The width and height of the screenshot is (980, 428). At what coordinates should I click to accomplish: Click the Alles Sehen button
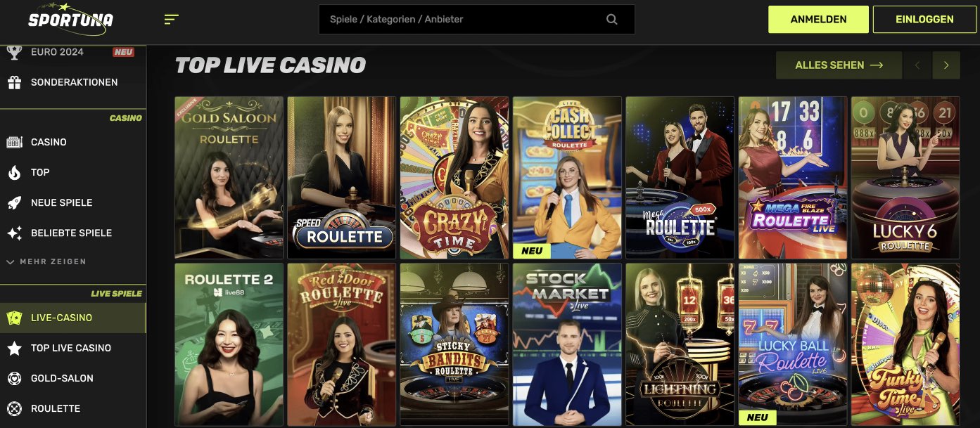point(839,65)
